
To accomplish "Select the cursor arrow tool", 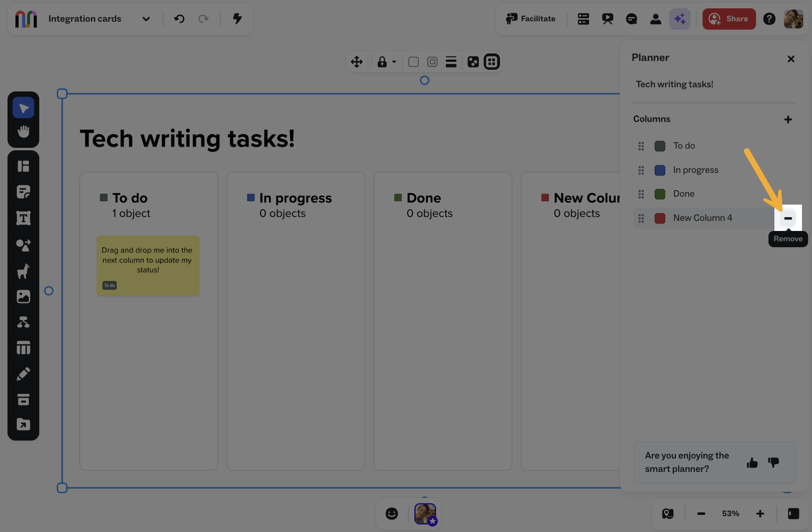I will point(23,108).
